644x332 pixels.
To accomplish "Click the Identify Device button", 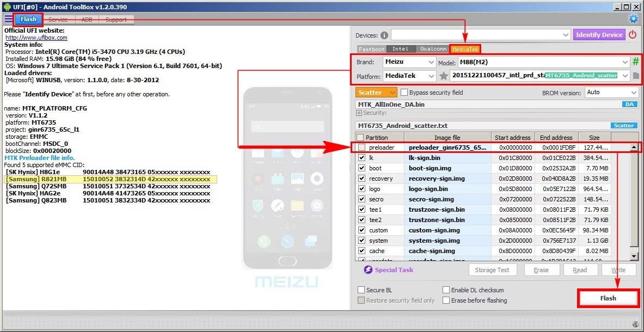I will [599, 35].
